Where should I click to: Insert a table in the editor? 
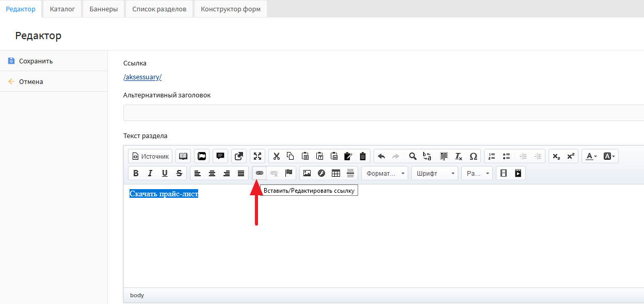336,173
